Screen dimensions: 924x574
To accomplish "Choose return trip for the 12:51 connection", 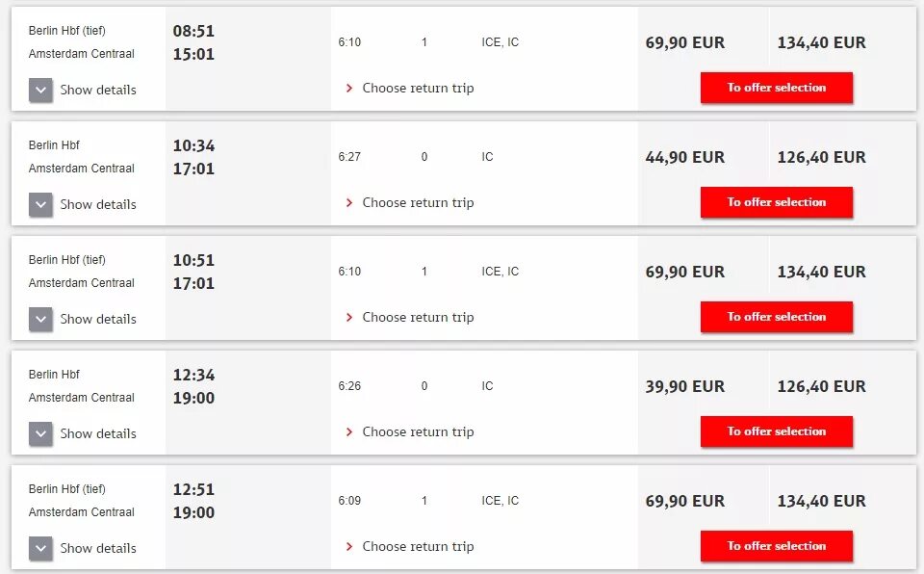I will click(418, 547).
